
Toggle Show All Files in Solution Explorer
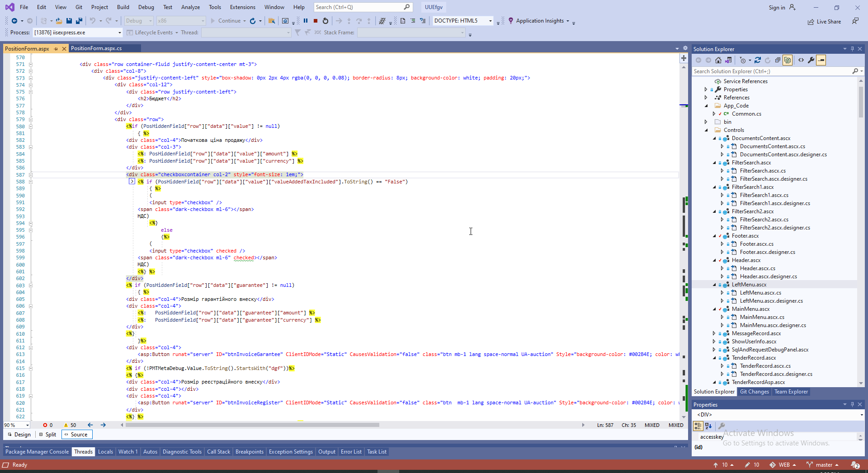click(x=788, y=60)
